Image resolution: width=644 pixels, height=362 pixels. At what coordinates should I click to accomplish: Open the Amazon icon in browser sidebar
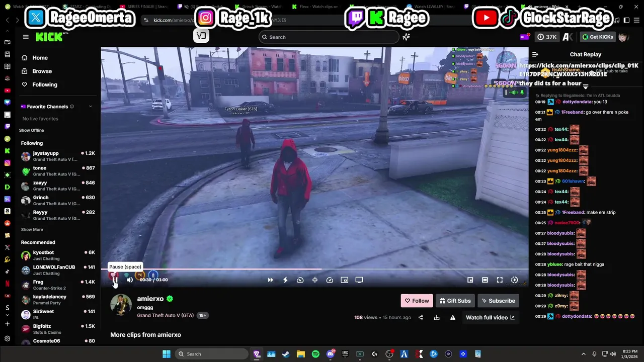pos(7,211)
